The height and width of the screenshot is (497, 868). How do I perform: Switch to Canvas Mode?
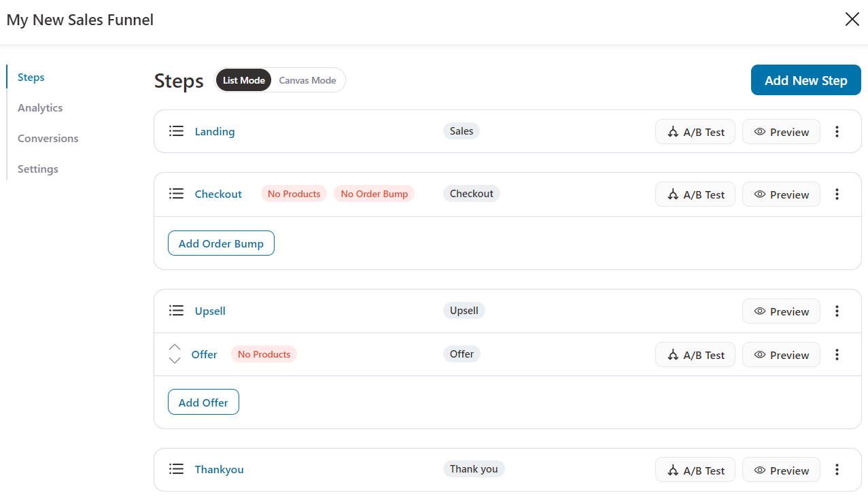(x=307, y=80)
